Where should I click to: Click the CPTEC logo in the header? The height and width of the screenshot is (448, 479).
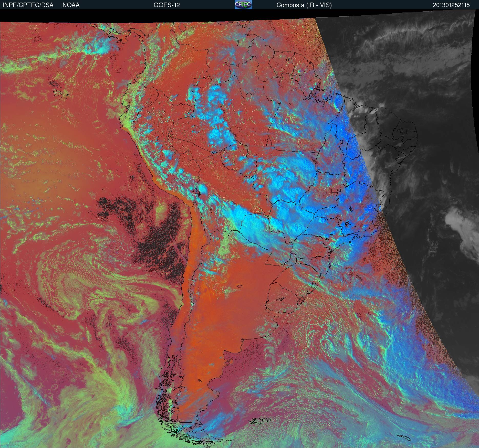tap(243, 5)
